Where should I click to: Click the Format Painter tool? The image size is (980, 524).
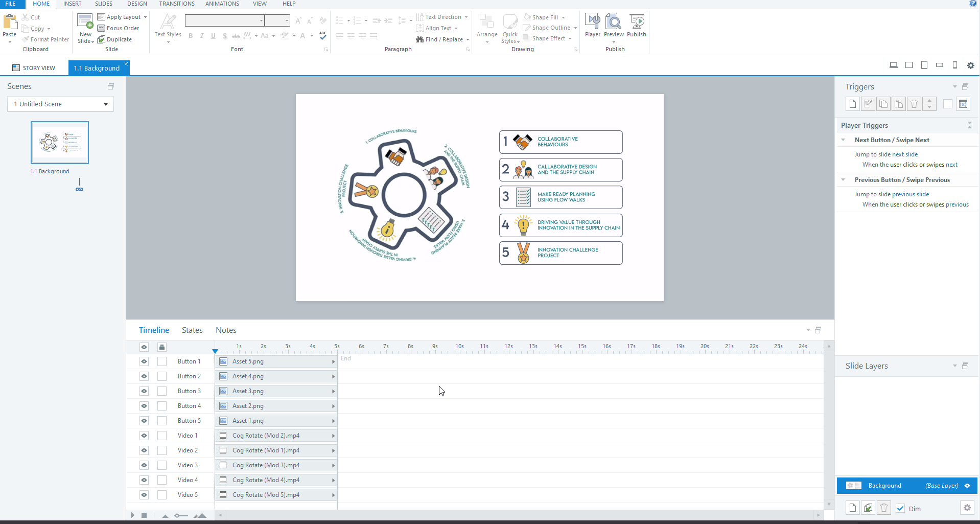45,39
